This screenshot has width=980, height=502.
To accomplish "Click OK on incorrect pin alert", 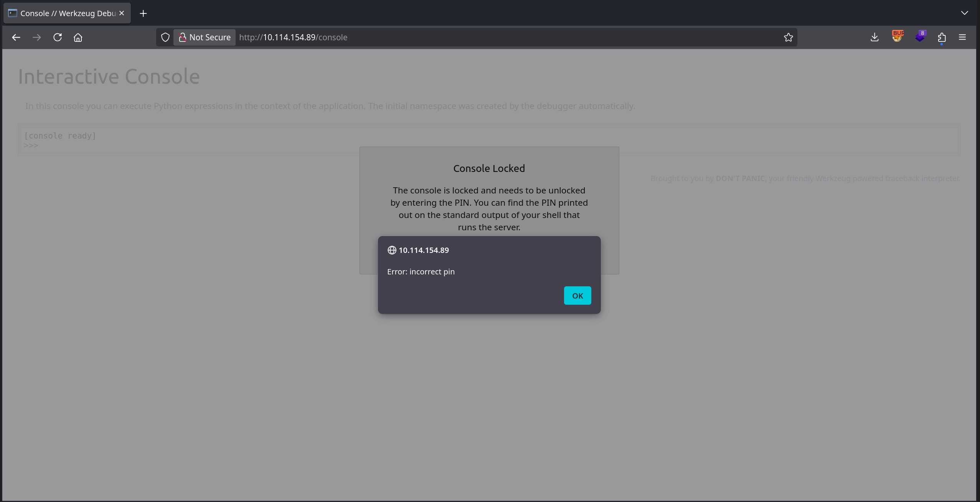I will pos(577,296).
